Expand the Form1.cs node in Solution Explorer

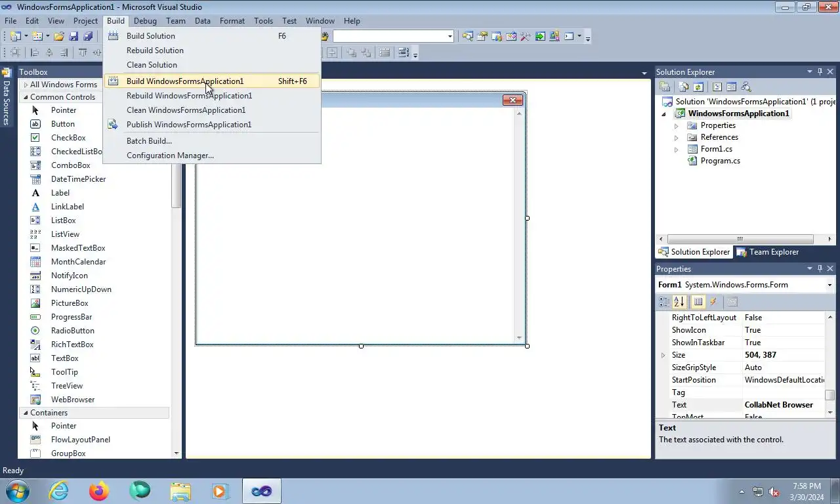pos(677,149)
